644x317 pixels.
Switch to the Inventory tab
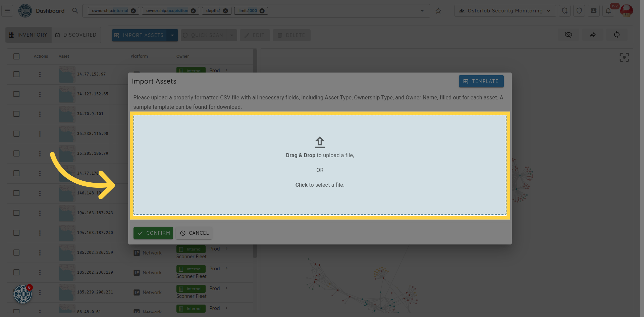click(29, 35)
